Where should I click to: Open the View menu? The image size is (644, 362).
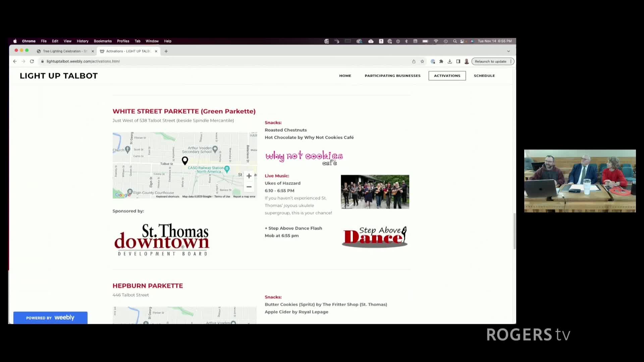click(x=67, y=41)
